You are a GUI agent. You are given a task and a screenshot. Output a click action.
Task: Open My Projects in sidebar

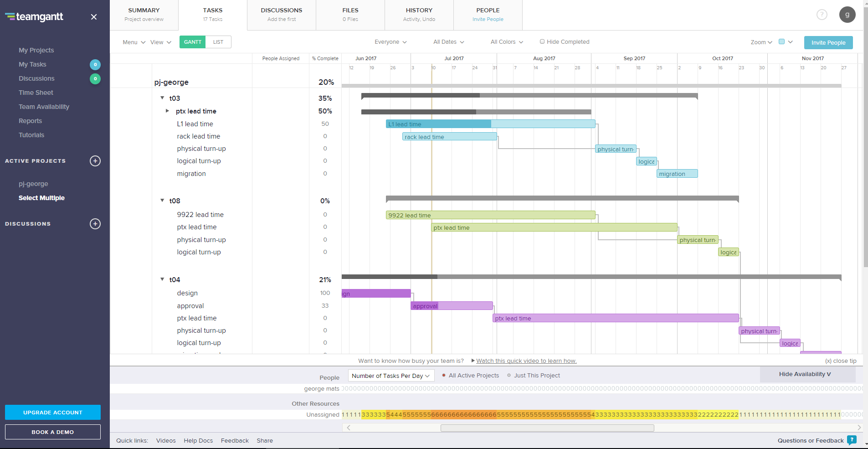(x=36, y=50)
